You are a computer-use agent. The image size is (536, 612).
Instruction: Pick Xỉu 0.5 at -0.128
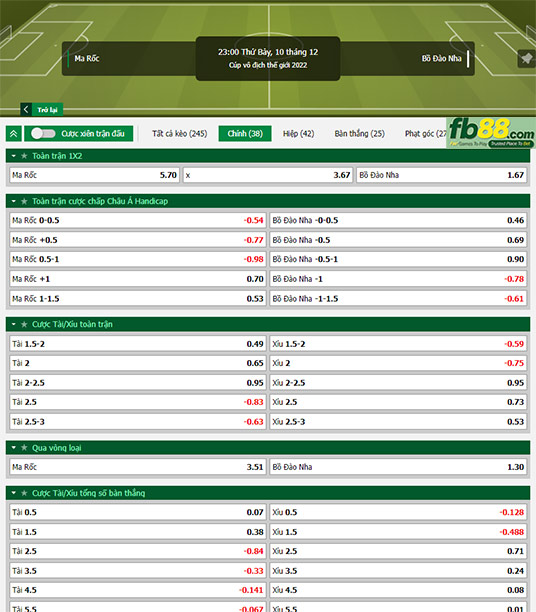point(398,512)
